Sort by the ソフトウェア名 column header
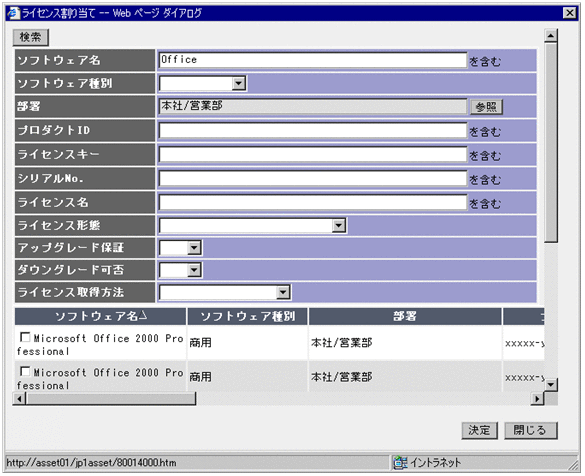Screen dimensions: 585x476 pyautogui.click(x=100, y=316)
